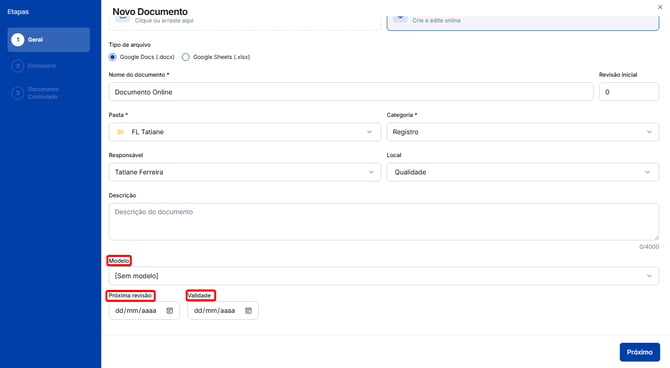Click the upload file icon in drag area
This screenshot has height=368, width=670.
(x=123, y=18)
